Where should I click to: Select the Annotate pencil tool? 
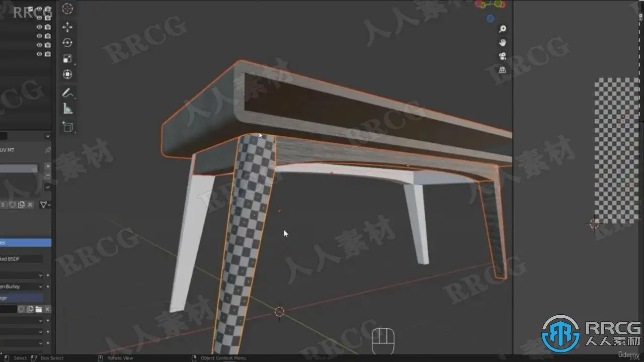pyautogui.click(x=67, y=93)
